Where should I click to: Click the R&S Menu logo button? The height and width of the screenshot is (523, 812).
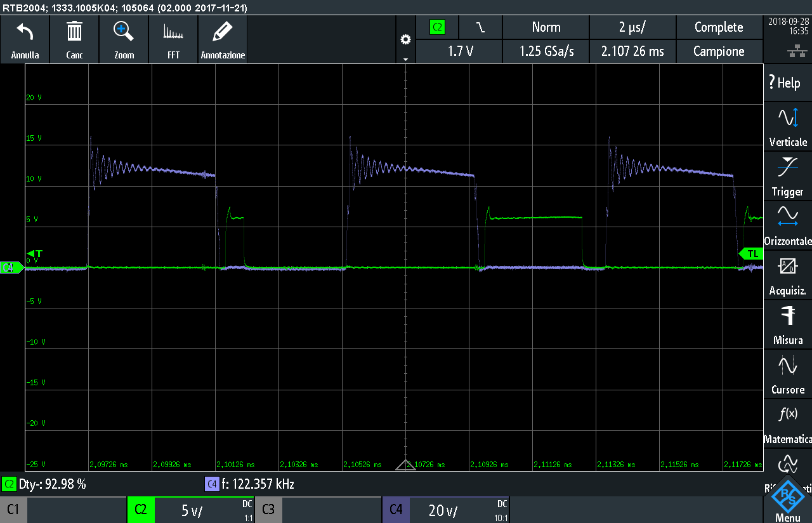click(x=788, y=500)
